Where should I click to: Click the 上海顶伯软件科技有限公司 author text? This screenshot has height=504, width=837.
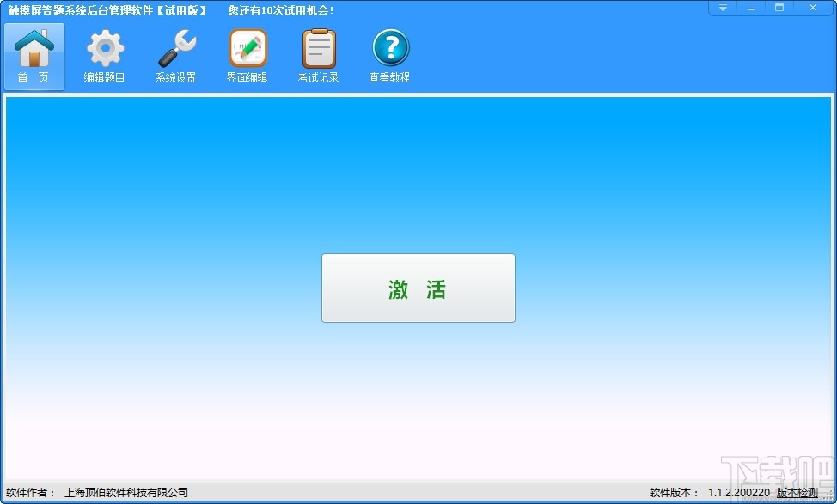coord(126,493)
